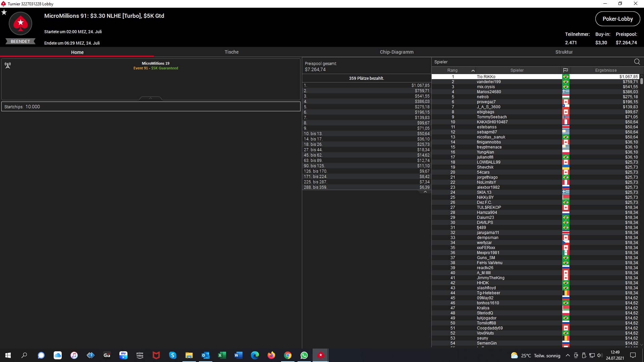The image size is (644, 362).
Task: Open Microsoft Edge from the taskbar
Action: tap(255, 355)
